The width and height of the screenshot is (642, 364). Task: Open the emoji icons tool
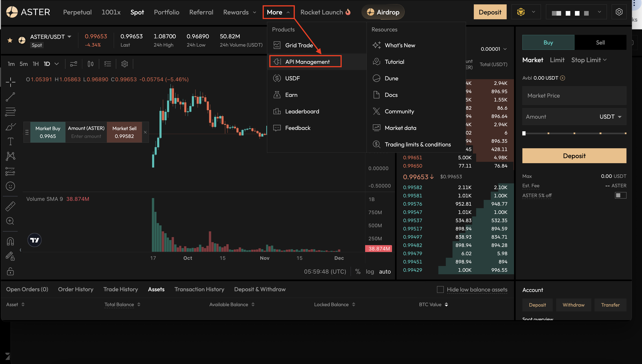click(10, 186)
